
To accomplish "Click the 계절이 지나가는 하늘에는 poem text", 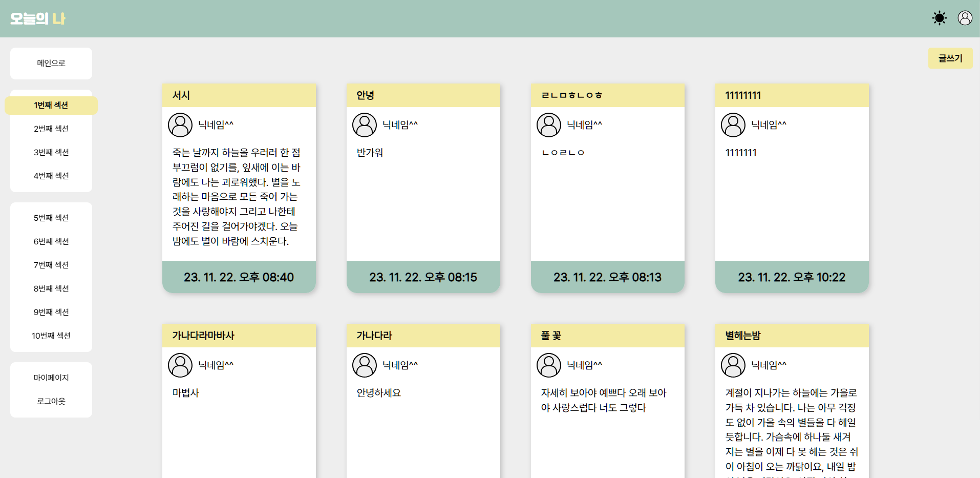I will click(x=792, y=432).
